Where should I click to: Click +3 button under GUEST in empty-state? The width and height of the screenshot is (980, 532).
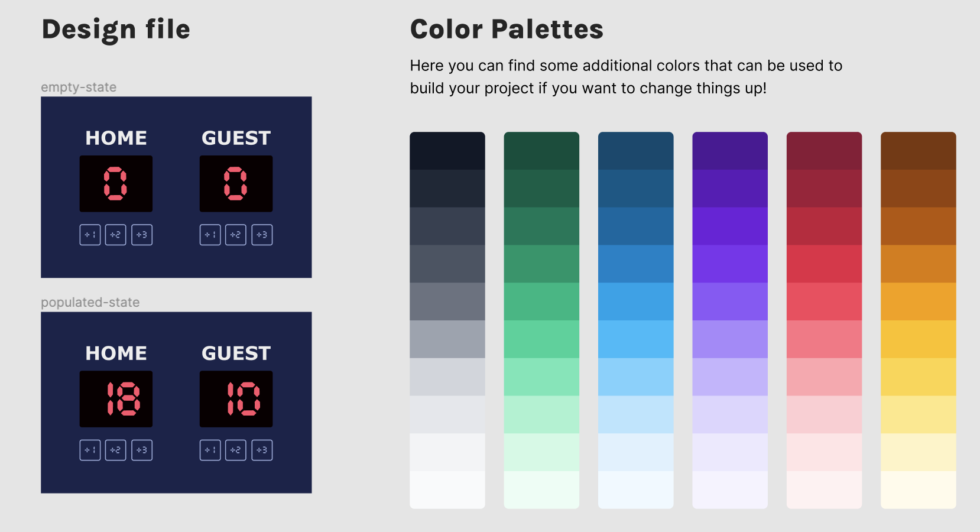(262, 235)
